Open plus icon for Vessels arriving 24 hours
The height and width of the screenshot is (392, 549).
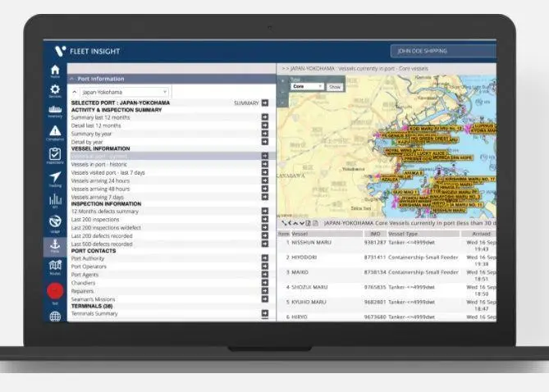(265, 180)
